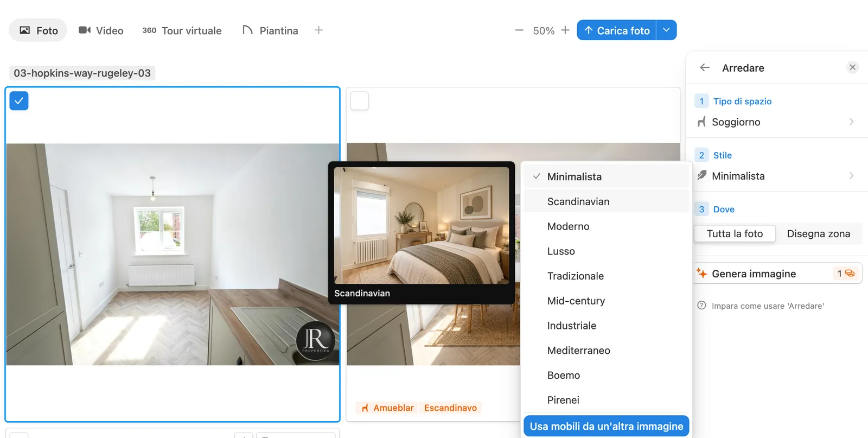Click the credits coin icon
Image resolution: width=868 pixels, height=438 pixels.
tap(850, 274)
